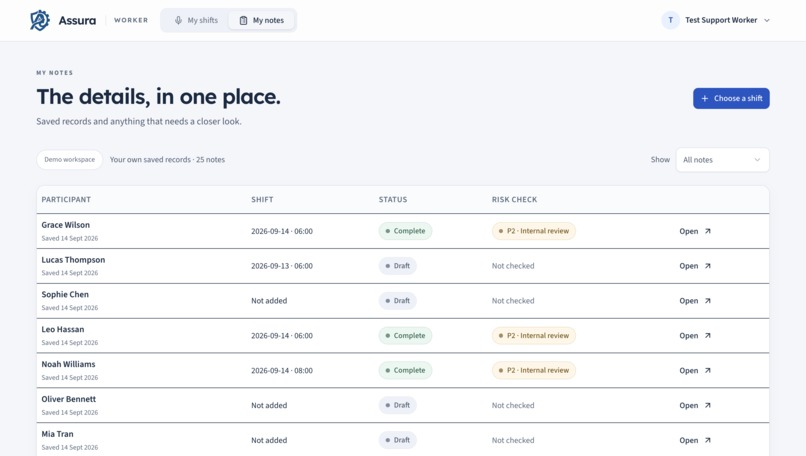Click the RISK CHECK column header
806x456 pixels.
point(514,199)
